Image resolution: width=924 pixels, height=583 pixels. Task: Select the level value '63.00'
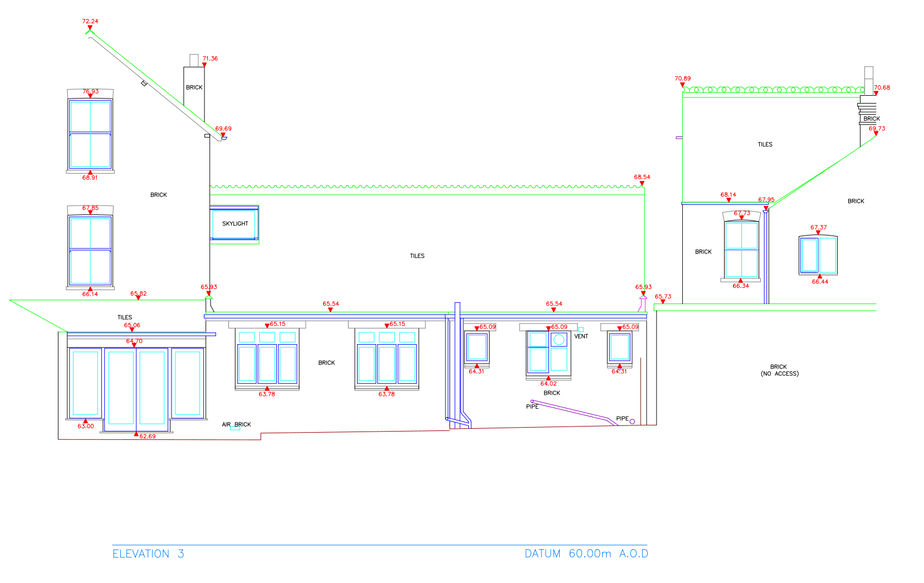[x=86, y=426]
